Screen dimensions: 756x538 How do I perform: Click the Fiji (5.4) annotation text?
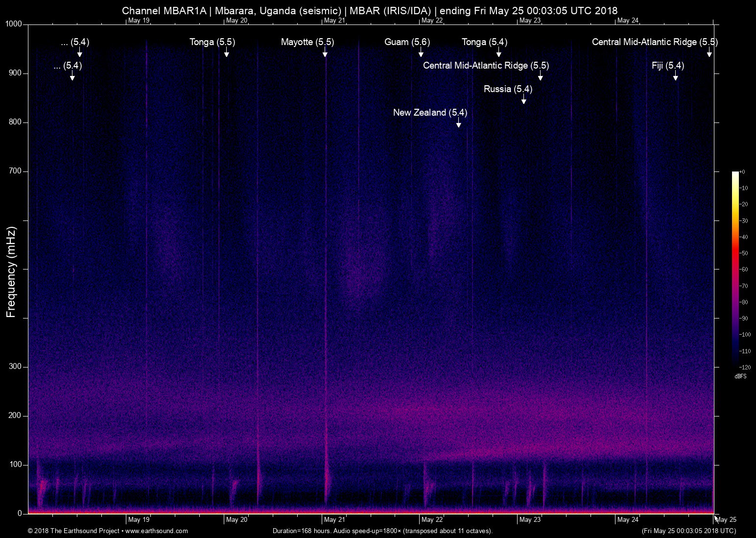click(667, 66)
